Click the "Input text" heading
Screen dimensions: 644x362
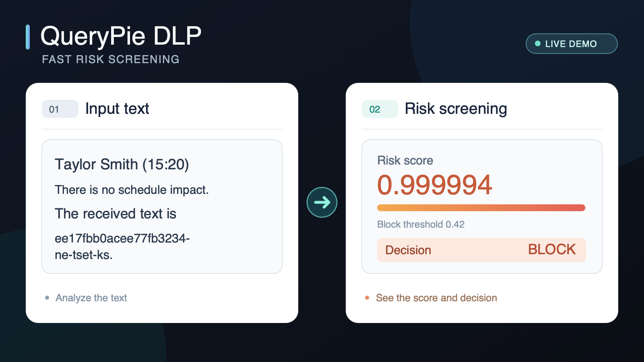click(117, 109)
